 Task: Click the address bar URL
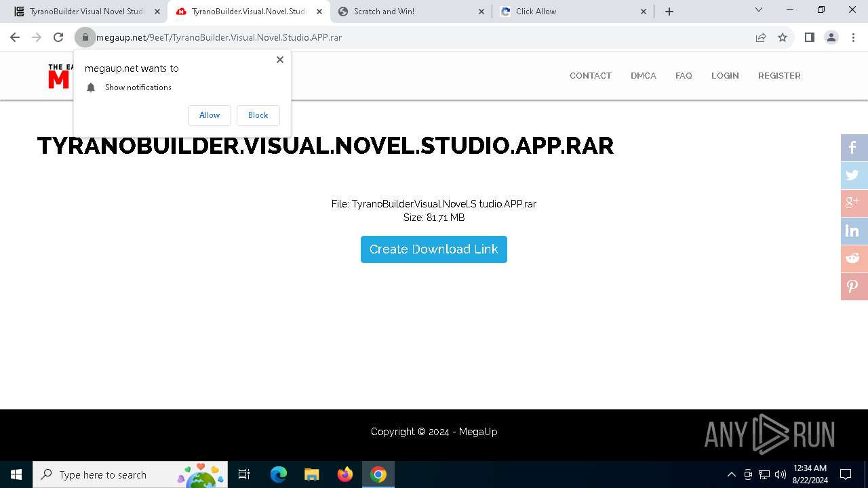(x=219, y=37)
